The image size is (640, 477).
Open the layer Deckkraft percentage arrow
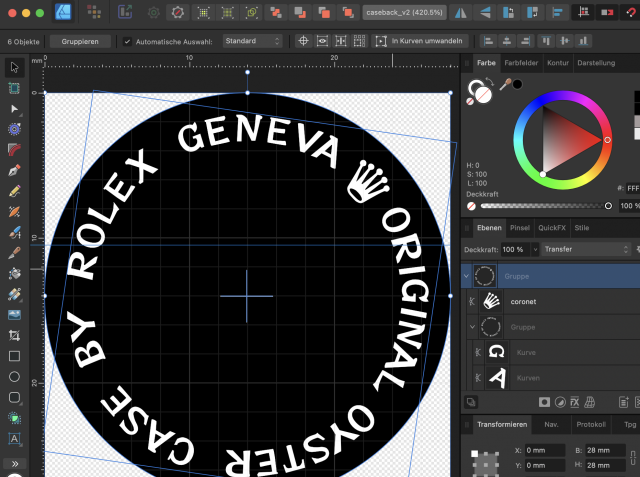pyautogui.click(x=535, y=249)
